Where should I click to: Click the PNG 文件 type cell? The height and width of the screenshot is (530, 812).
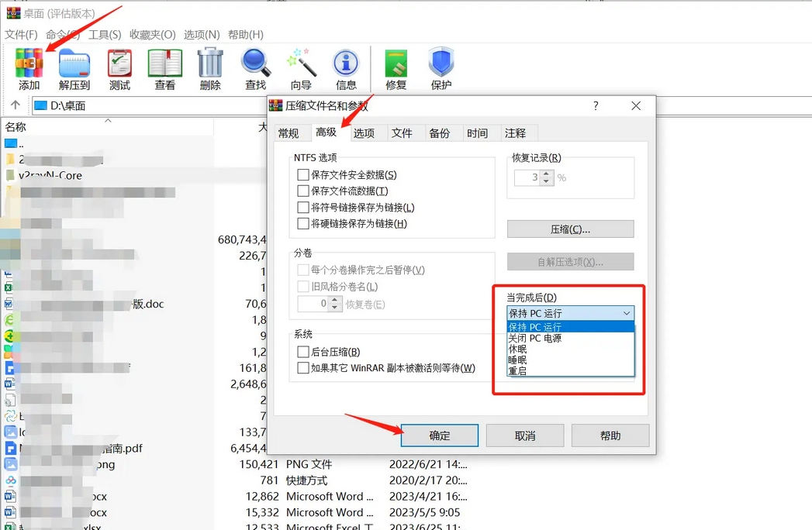(309, 464)
